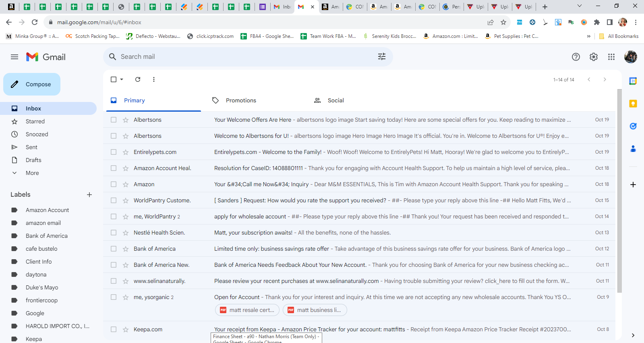Open Google Account profile picture
This screenshot has width=644, height=343.
pos(631,57)
